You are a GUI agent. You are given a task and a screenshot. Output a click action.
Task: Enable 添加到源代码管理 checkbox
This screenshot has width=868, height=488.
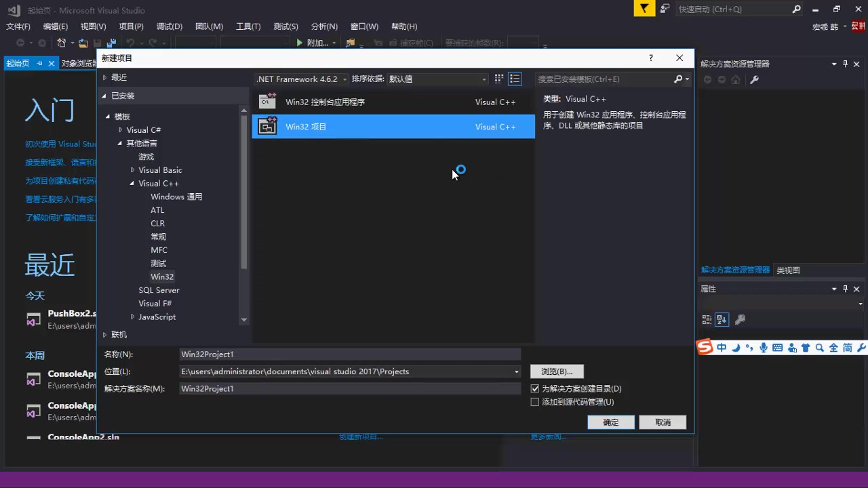[535, 402]
